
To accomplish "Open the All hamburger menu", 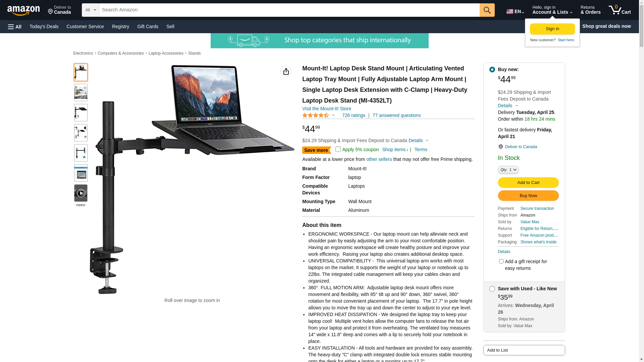I will click(15, 27).
